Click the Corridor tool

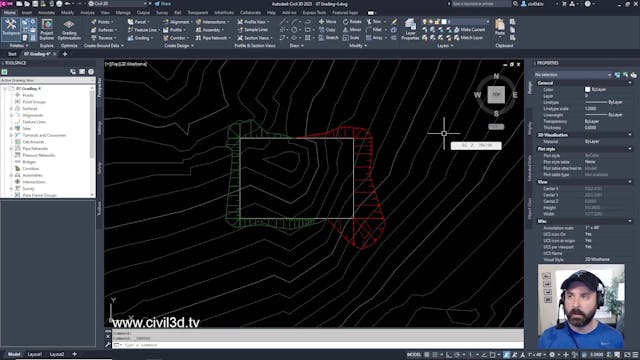pyautogui.click(x=176, y=38)
